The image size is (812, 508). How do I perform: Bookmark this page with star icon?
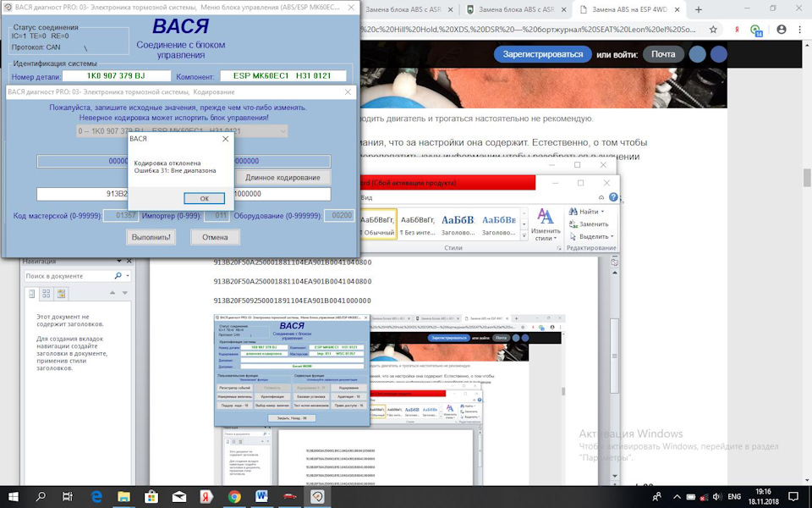pos(713,30)
